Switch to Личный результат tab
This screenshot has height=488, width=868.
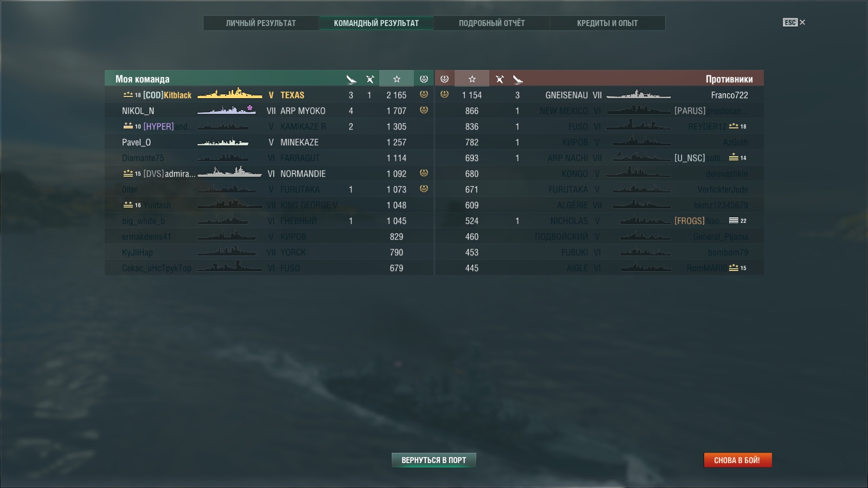click(x=261, y=23)
